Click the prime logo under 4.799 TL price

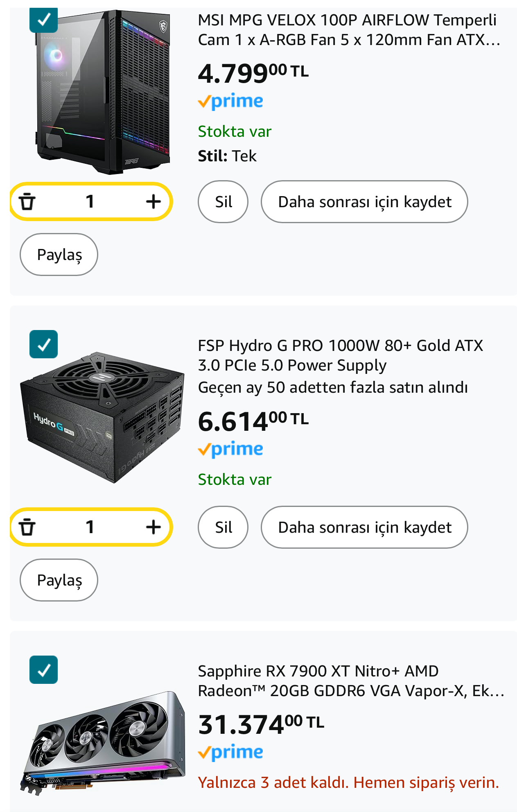point(230,102)
